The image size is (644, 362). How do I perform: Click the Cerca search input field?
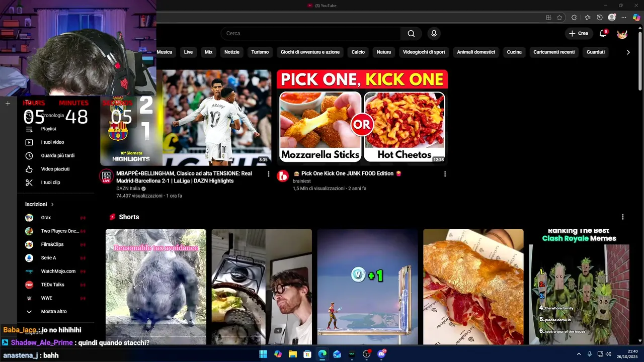pyautogui.click(x=311, y=34)
